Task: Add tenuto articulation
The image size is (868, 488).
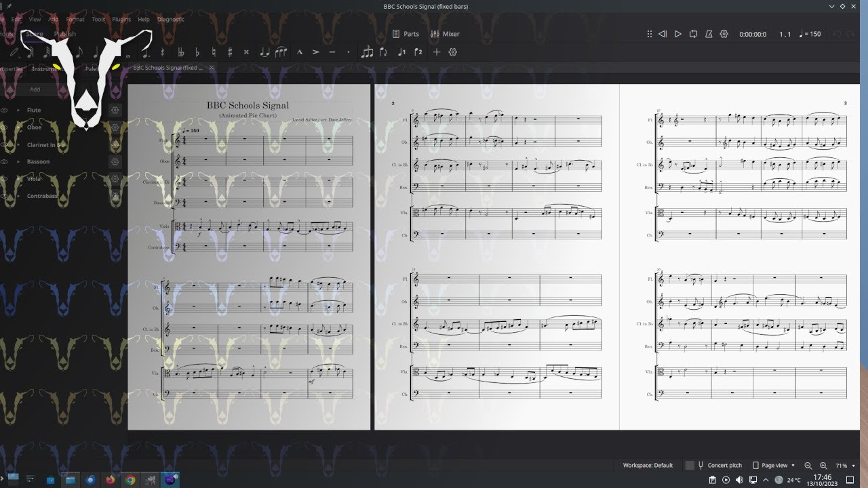Action: click(x=332, y=52)
